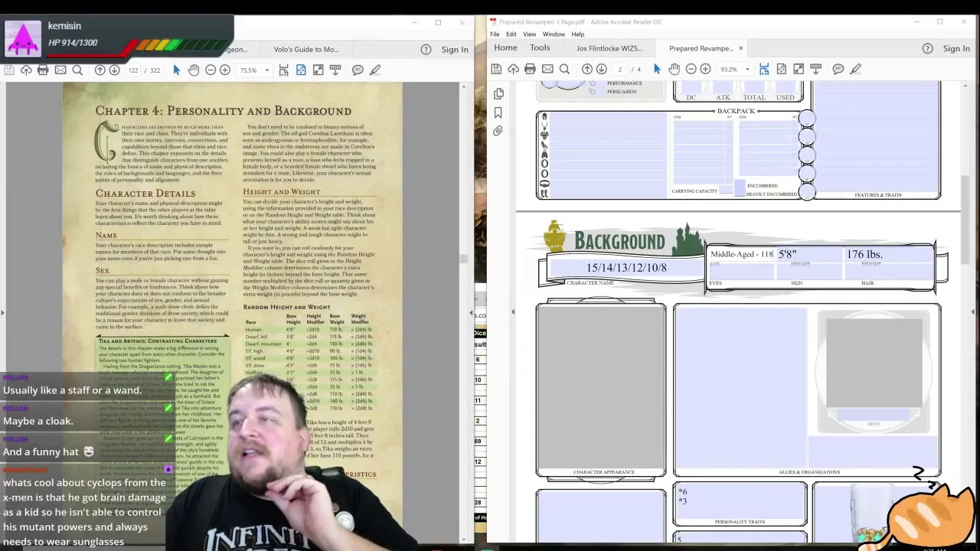Click Sign In in the right Acrobat window
Viewport: 980px width, 551px height.
[956, 48]
